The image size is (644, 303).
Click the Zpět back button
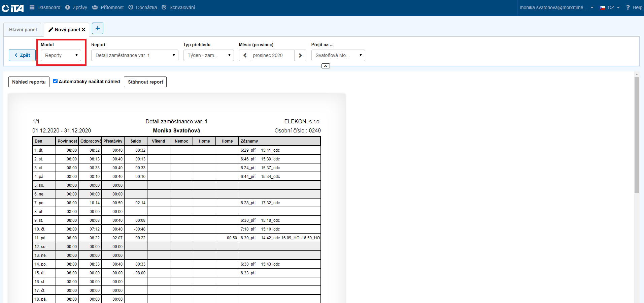coord(22,55)
